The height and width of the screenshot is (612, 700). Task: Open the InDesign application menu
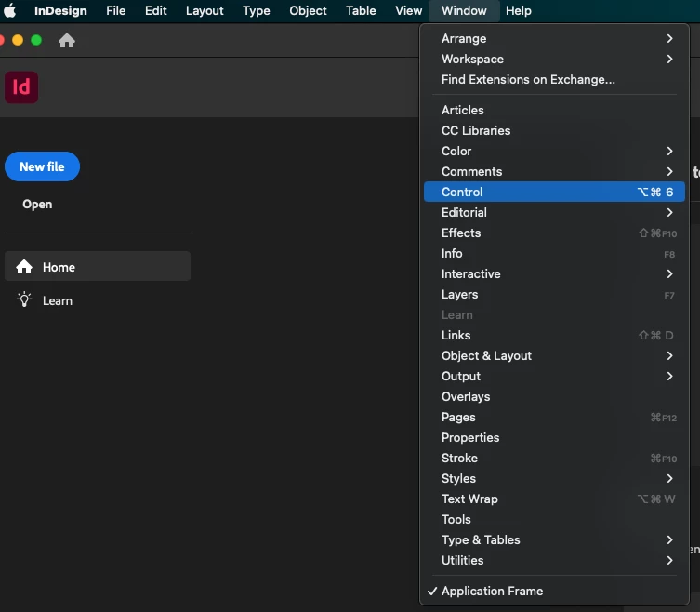click(x=60, y=11)
